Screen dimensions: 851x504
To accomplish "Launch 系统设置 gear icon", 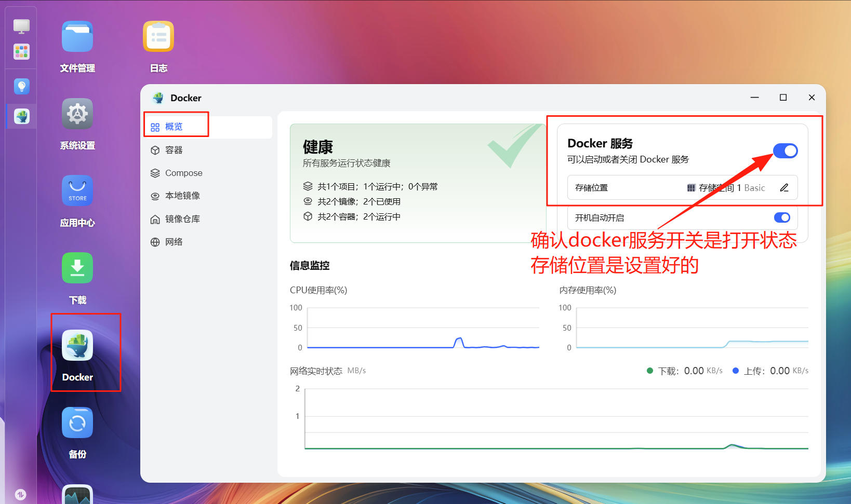I will click(77, 114).
